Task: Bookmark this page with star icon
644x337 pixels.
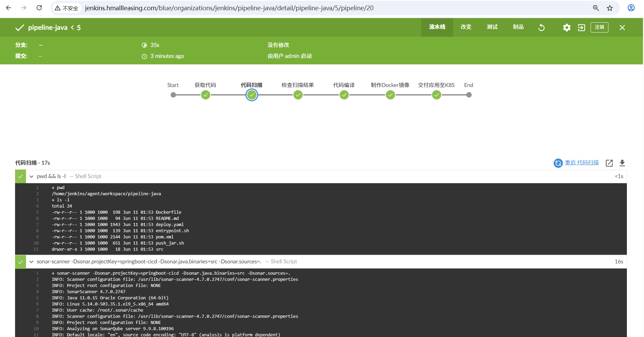Action: click(610, 8)
